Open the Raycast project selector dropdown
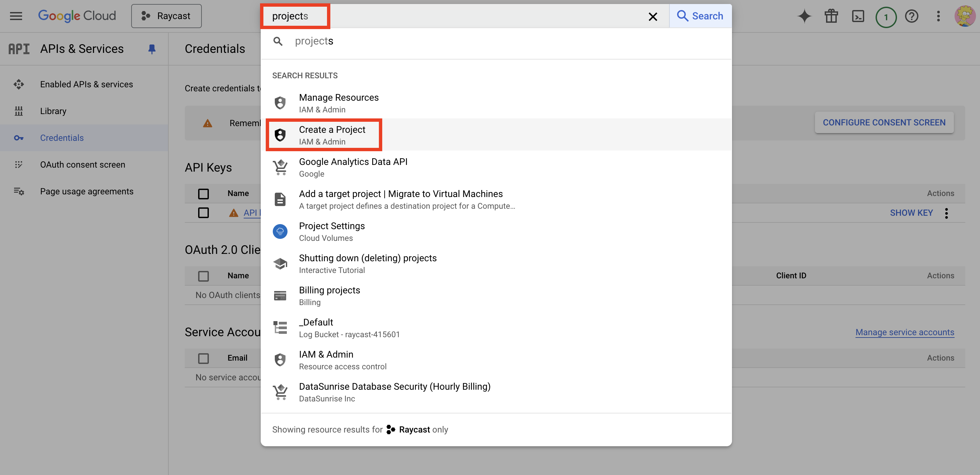 coord(166,16)
